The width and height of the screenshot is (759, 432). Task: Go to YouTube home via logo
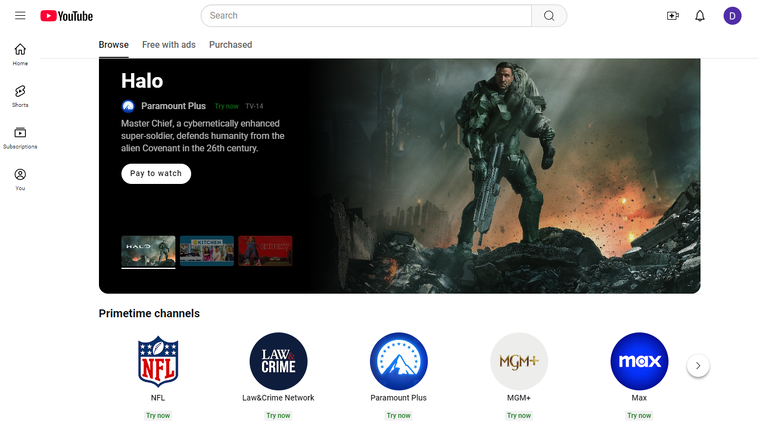click(x=67, y=16)
